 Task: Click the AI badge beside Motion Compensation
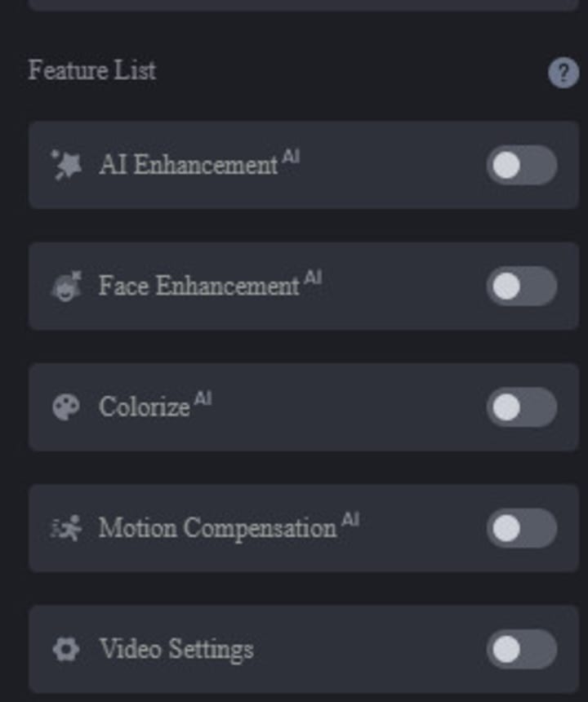coord(350,520)
